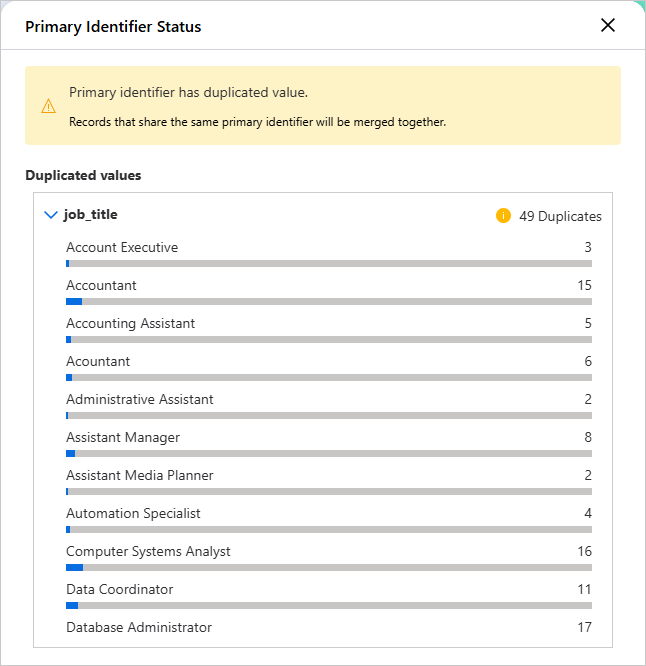The width and height of the screenshot is (646, 666).
Task: Click the count 3 for Account Executive
Action: [588, 247]
